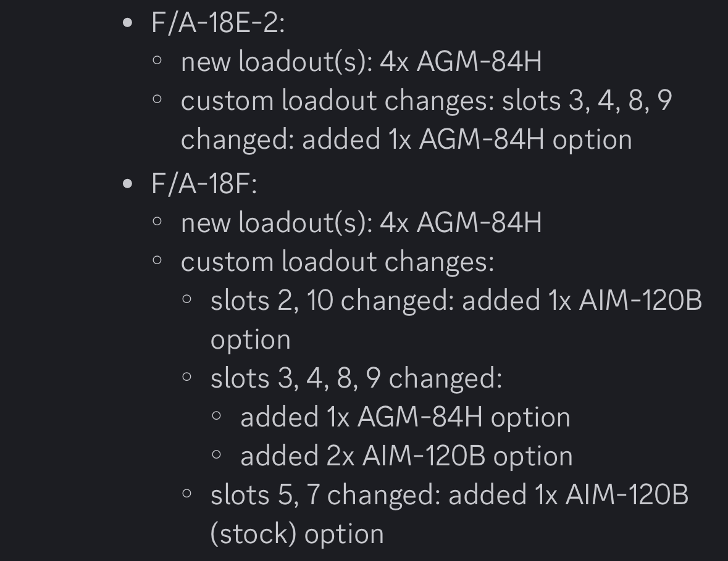Screen dimensions: 728x561
Task: Click the solid bullet beside F/A-18F
Action: click(128, 184)
